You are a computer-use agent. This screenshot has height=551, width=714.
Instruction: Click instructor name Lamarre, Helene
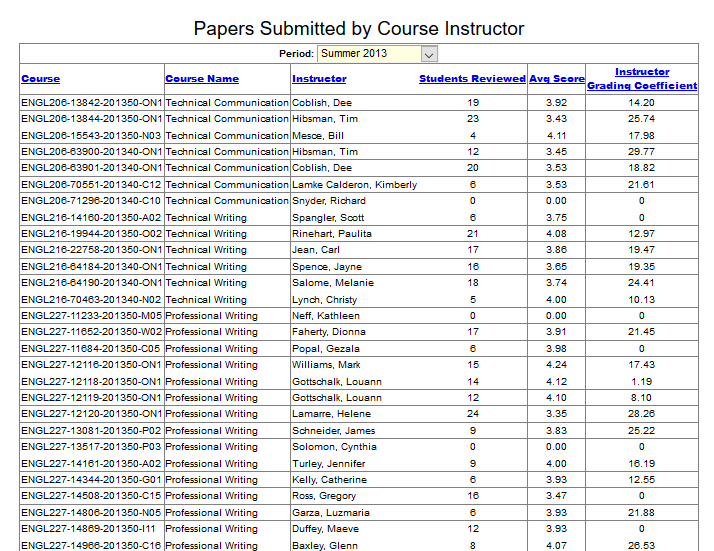click(x=331, y=414)
